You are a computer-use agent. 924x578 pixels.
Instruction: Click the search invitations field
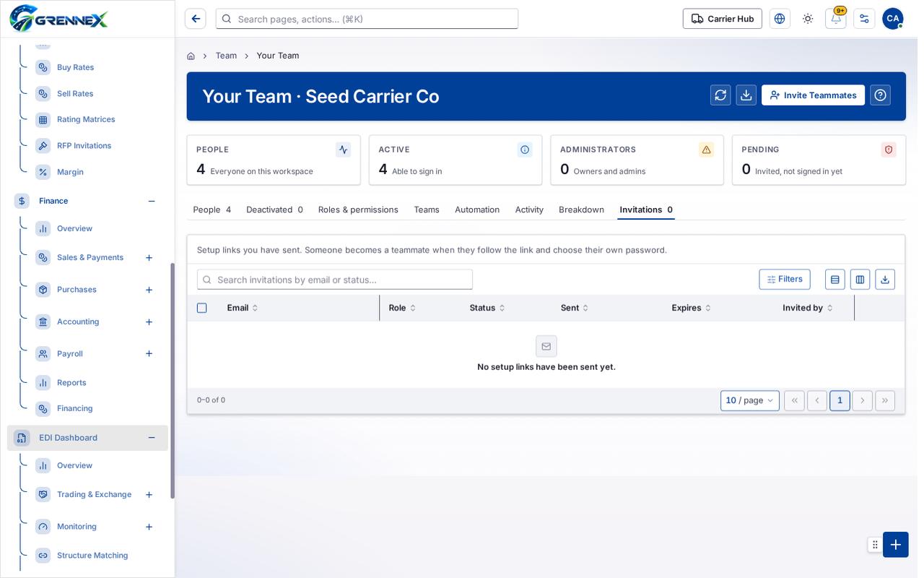(335, 280)
